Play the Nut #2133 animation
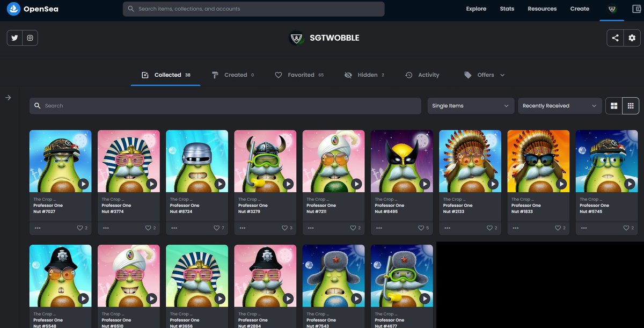The height and width of the screenshot is (328, 644). 493,184
